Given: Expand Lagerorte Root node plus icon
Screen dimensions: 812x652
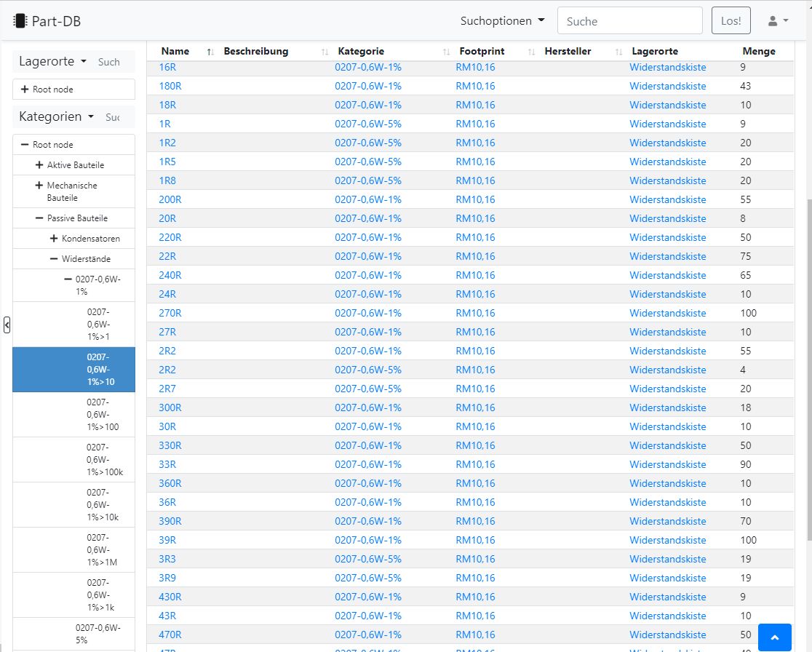Looking at the screenshot, I should (24, 89).
